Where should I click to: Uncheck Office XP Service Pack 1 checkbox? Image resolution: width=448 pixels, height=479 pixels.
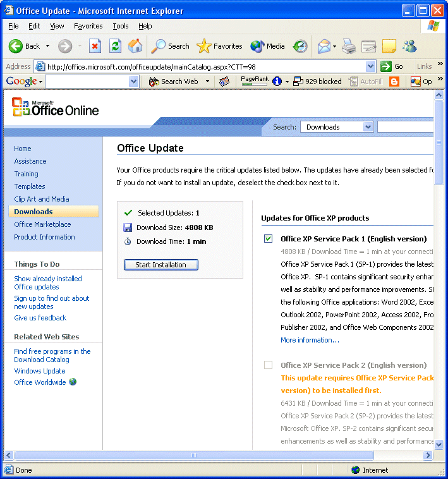(268, 238)
